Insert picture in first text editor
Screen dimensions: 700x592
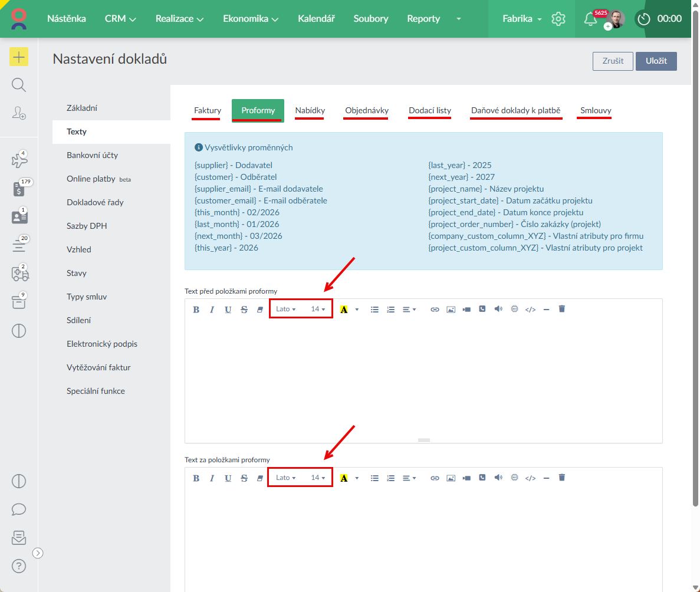pos(451,309)
